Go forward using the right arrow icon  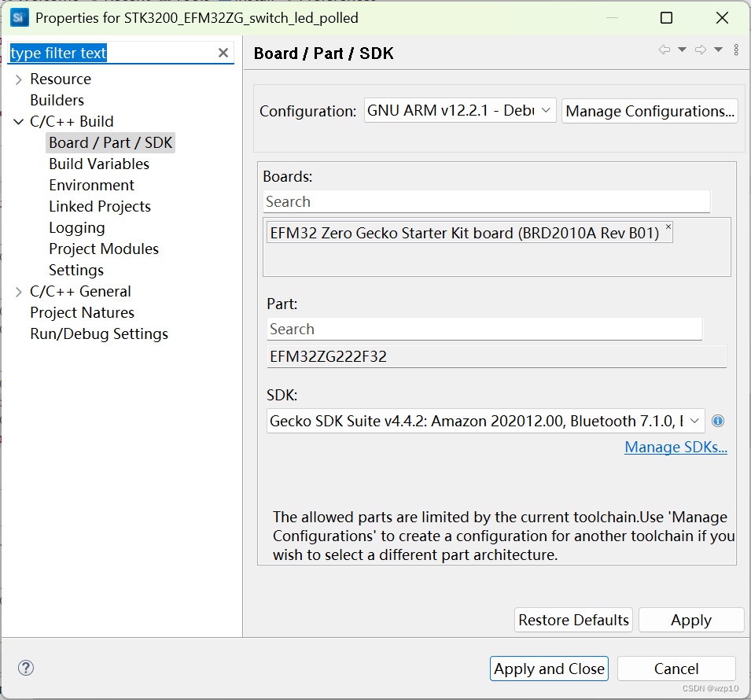tap(701, 50)
